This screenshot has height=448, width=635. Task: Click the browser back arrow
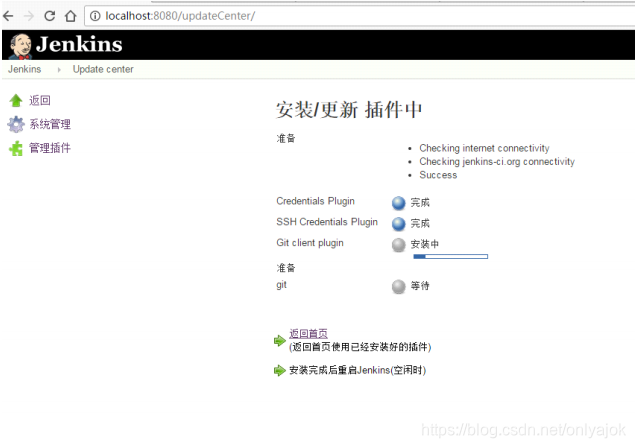(x=8, y=16)
